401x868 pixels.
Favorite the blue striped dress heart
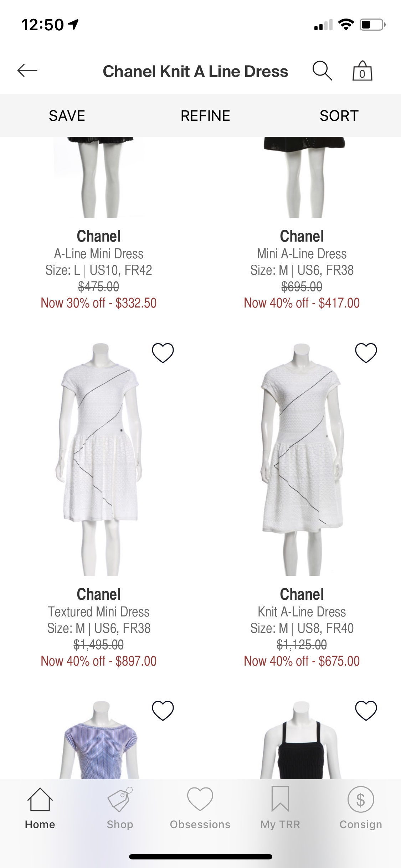[x=163, y=711]
